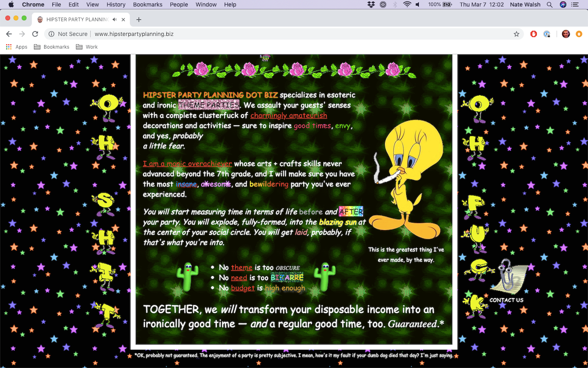The image size is (588, 368).
Task: Go back to the previous page
Action: point(9,34)
